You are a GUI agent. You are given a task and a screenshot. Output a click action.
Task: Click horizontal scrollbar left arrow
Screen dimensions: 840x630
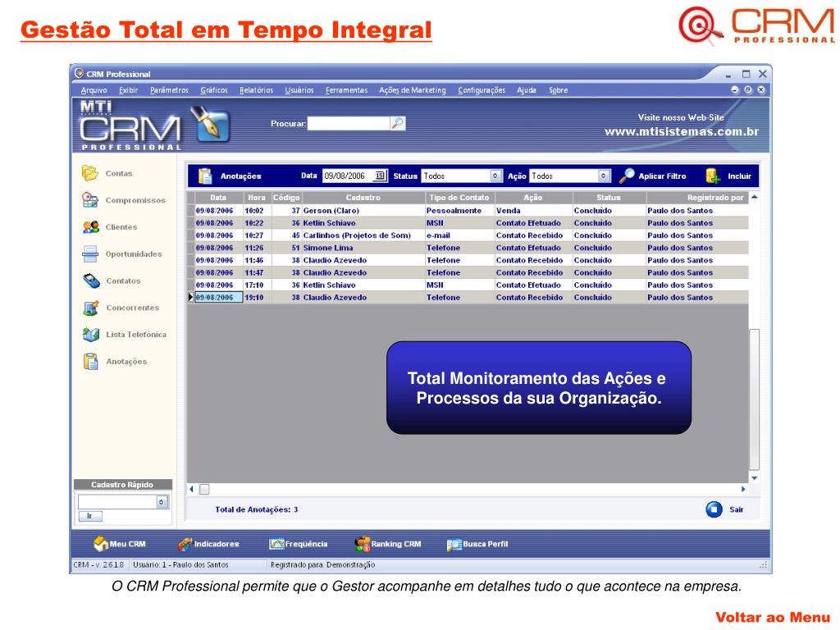[191, 489]
